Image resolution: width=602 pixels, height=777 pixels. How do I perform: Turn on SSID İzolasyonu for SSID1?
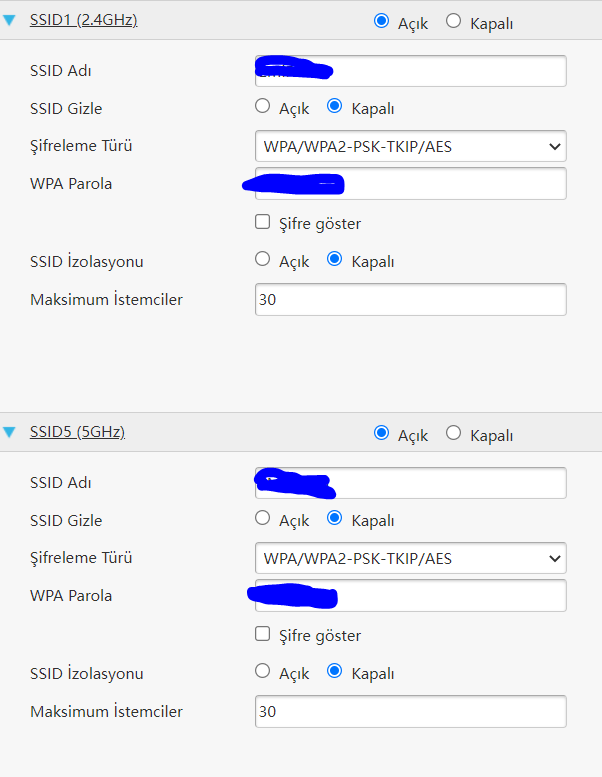pos(263,260)
